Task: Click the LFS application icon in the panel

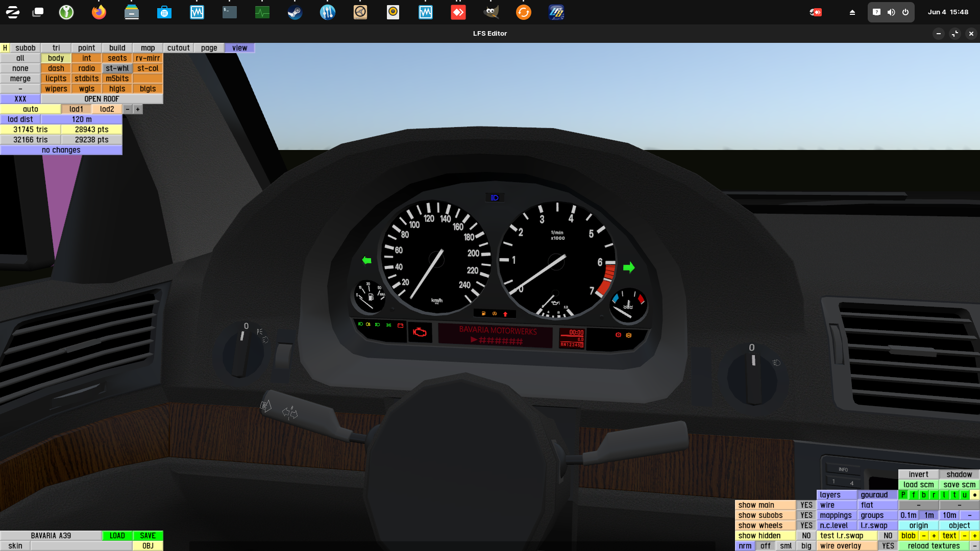Action: pos(556,12)
